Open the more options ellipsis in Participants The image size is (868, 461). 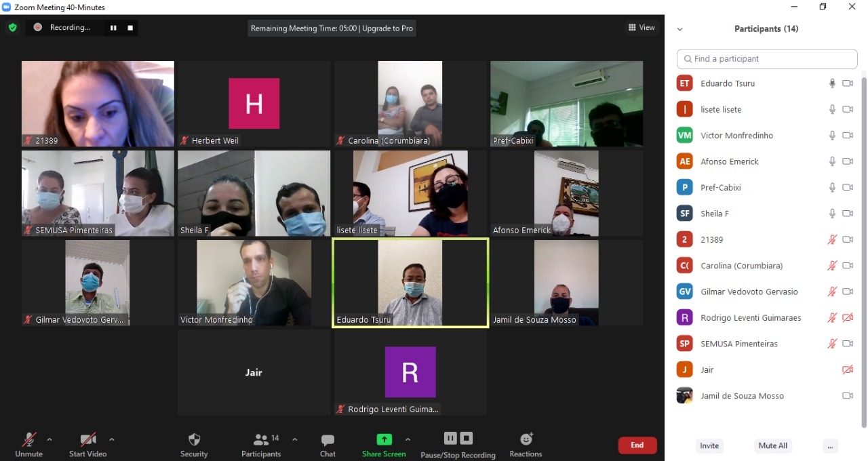pos(830,446)
